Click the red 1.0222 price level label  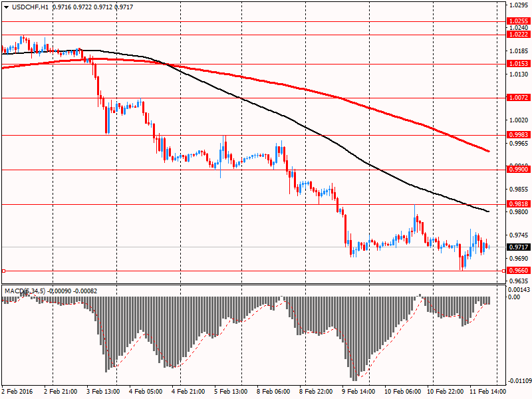click(x=519, y=35)
